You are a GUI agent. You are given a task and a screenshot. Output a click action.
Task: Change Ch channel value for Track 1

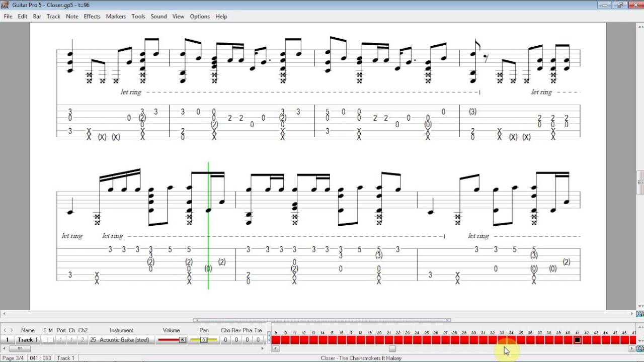pyautogui.click(x=72, y=340)
